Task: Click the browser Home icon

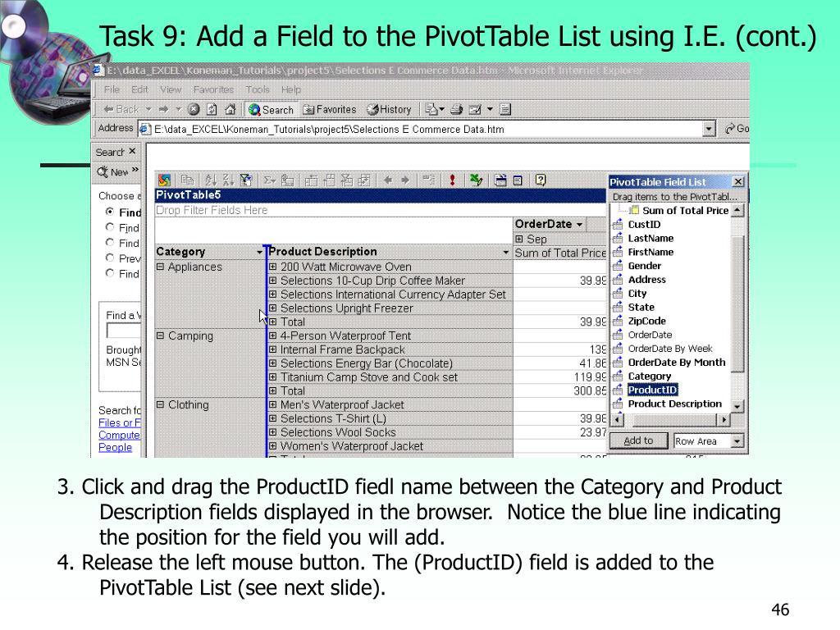Action: tap(231, 109)
